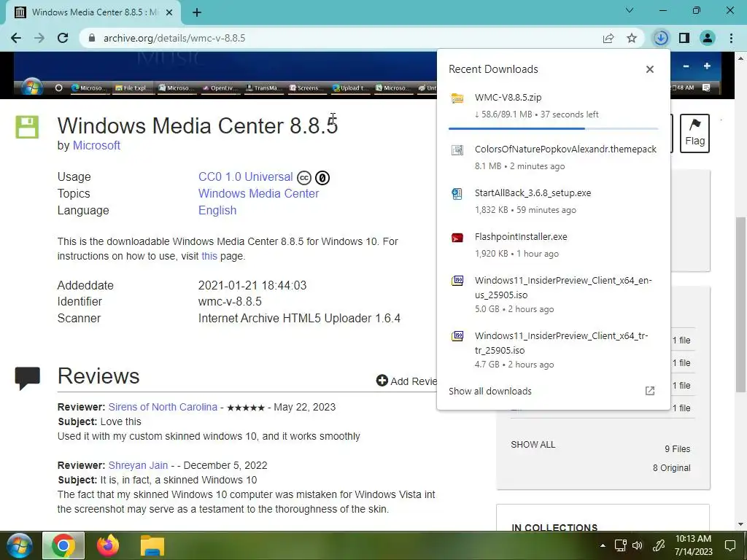Image resolution: width=747 pixels, height=560 pixels.
Task: Reload the archive.org page
Action: [x=63, y=38]
